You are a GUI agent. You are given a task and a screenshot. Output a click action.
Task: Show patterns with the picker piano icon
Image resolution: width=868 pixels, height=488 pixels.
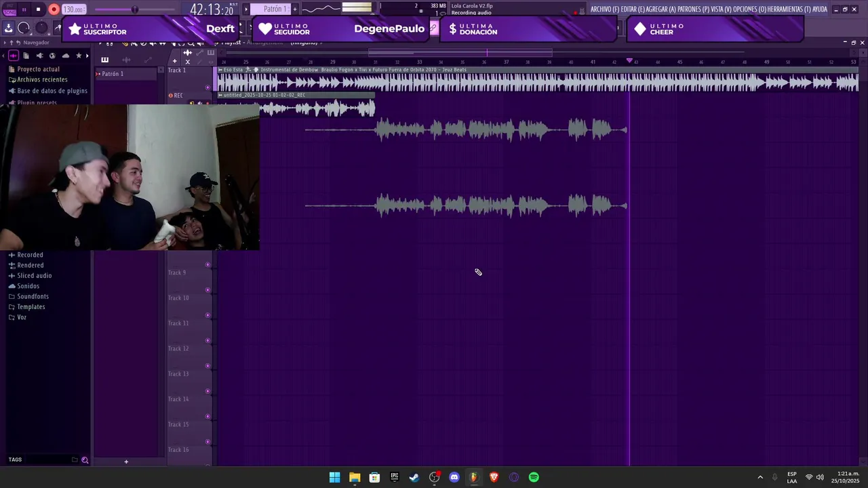[104, 60]
